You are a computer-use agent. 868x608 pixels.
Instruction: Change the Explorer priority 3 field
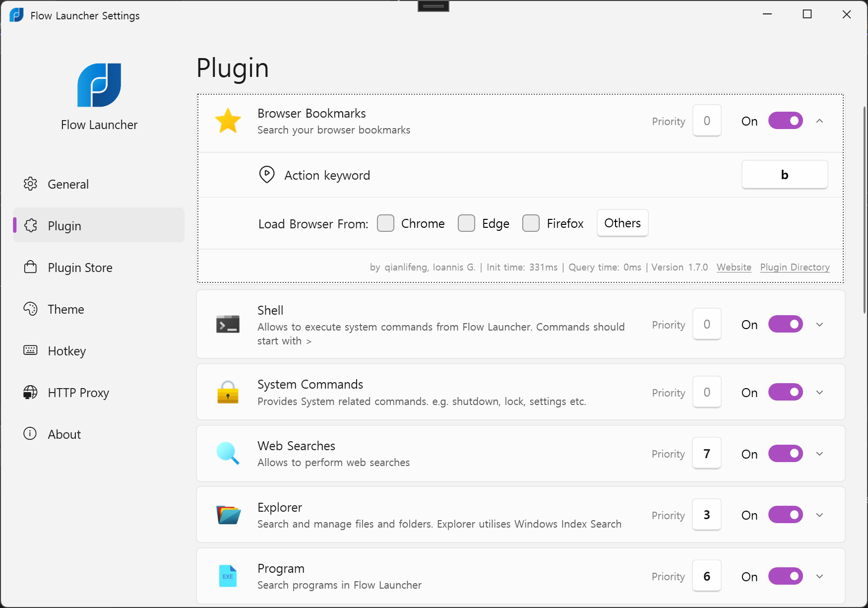click(707, 515)
